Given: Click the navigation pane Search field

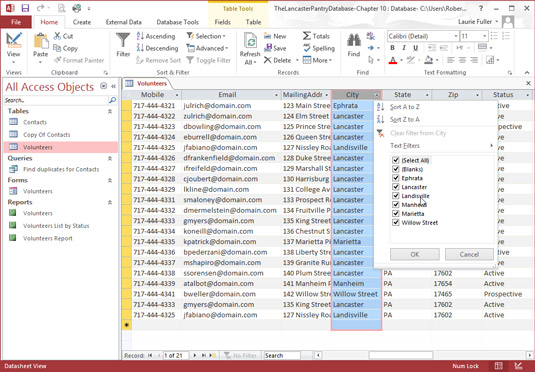Looking at the screenshot, I should 56,100.
